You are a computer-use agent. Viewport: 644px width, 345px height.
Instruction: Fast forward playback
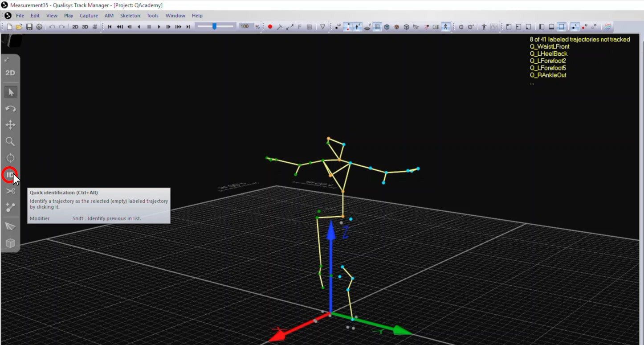(178, 27)
